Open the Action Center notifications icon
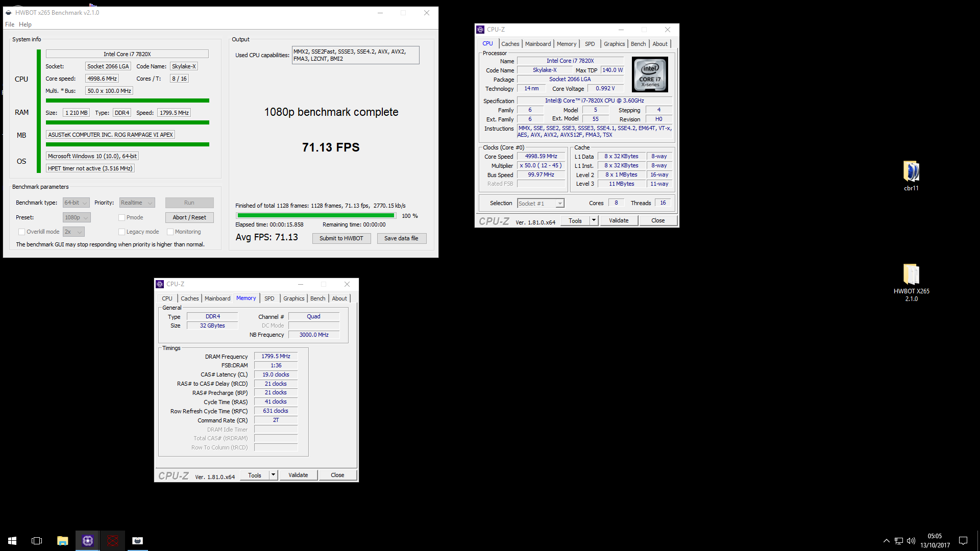This screenshot has height=551, width=980. point(963,541)
